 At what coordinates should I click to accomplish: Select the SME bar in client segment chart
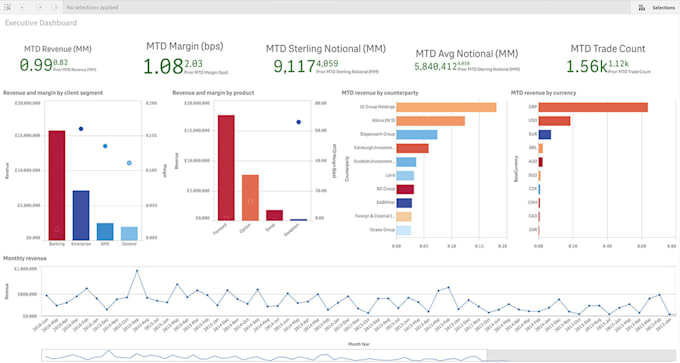pos(105,232)
